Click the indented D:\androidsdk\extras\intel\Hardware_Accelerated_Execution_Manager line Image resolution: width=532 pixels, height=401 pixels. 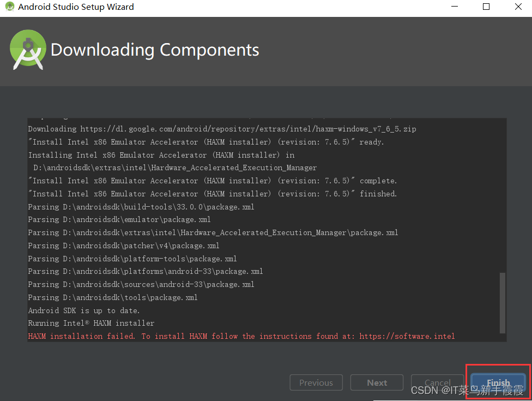[175, 167]
